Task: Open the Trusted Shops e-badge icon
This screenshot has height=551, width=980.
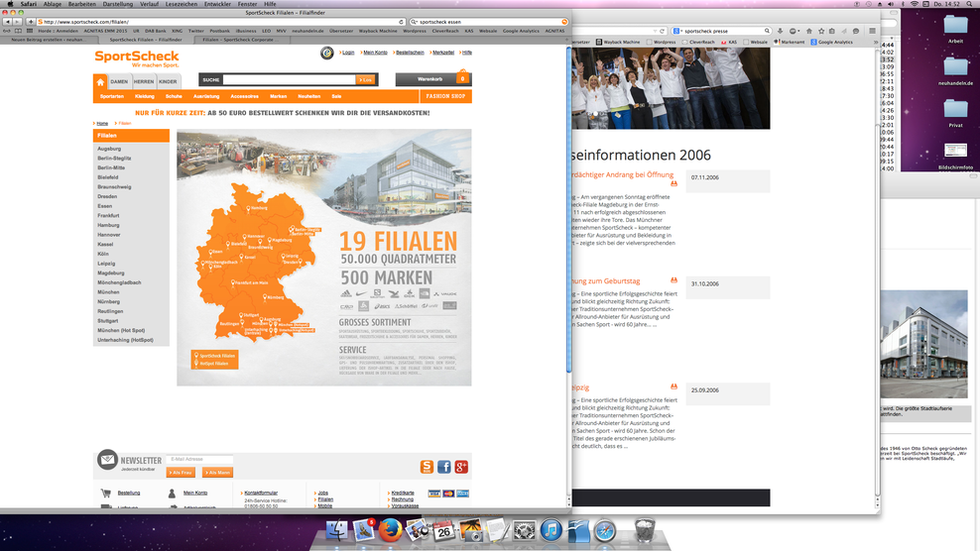Action: point(327,54)
